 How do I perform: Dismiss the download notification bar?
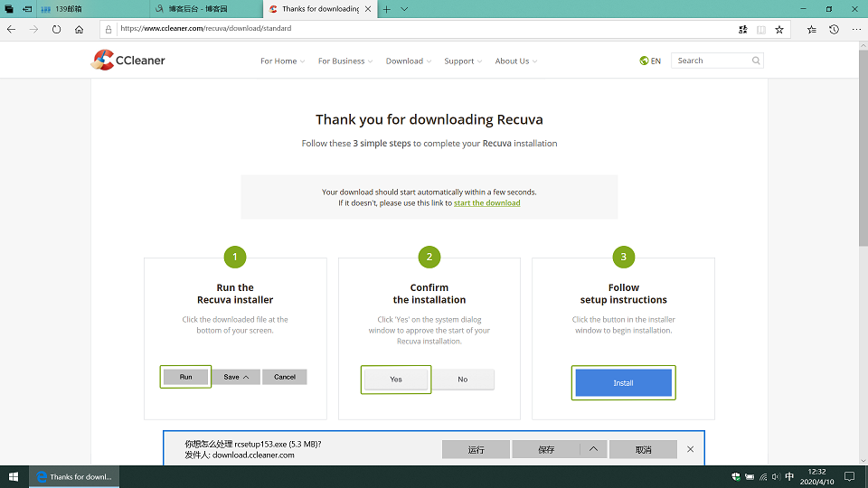click(x=690, y=449)
